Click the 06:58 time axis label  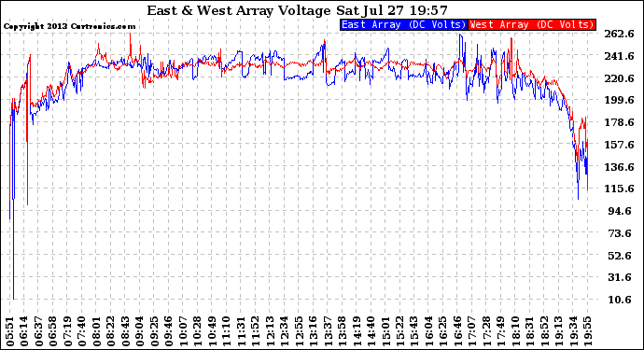click(x=53, y=331)
